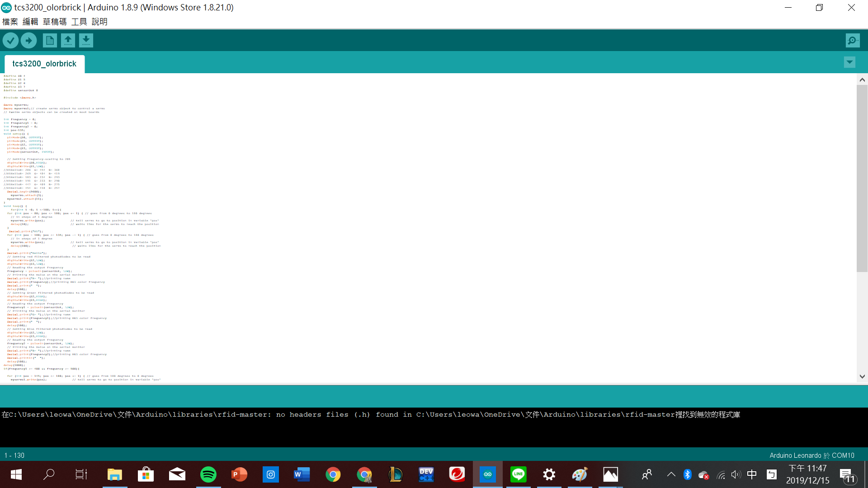Click the Bluetooth tray icon

coord(687,474)
